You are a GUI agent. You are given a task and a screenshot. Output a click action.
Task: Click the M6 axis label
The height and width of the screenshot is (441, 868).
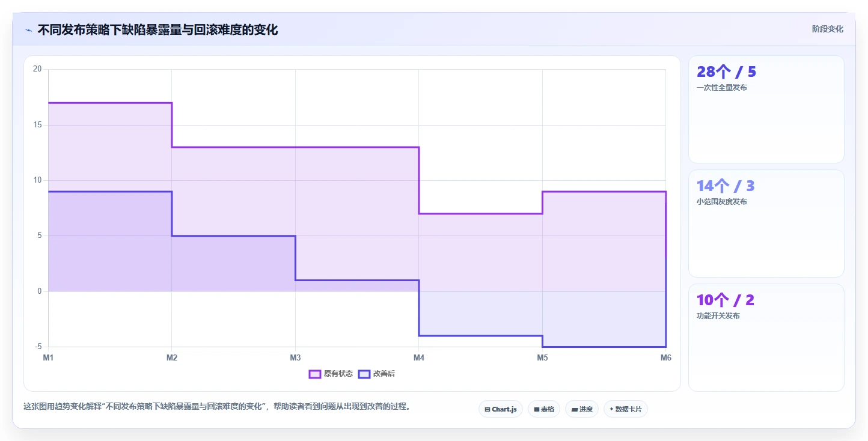pos(665,358)
